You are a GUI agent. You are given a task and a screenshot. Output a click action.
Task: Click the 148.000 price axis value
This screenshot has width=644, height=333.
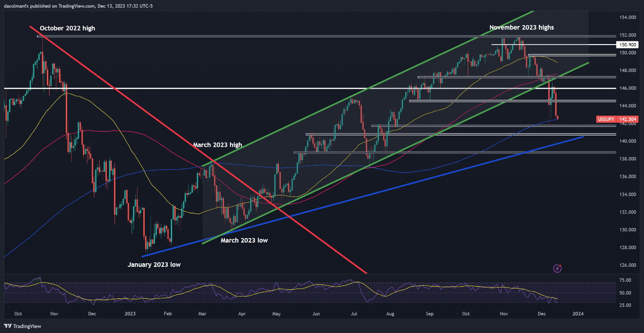tap(627, 71)
